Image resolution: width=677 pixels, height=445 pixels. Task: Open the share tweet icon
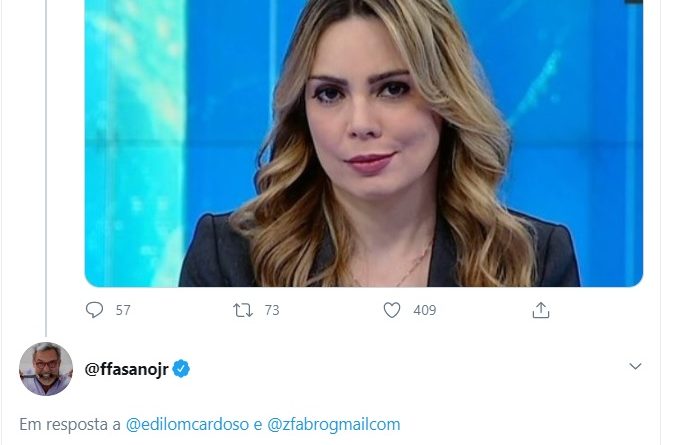point(541,310)
